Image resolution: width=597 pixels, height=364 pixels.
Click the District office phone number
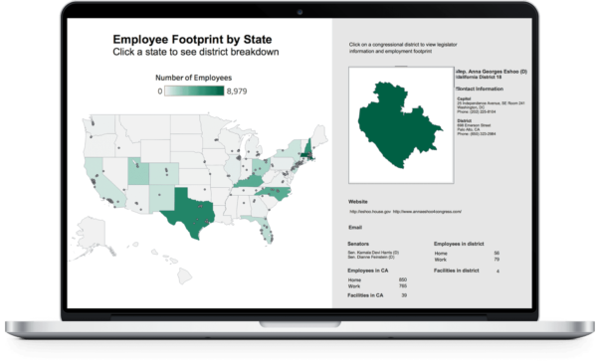[477, 134]
